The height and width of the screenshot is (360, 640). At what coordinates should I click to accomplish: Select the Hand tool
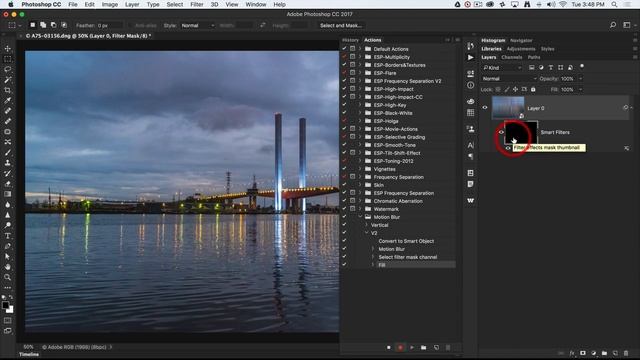7,267
